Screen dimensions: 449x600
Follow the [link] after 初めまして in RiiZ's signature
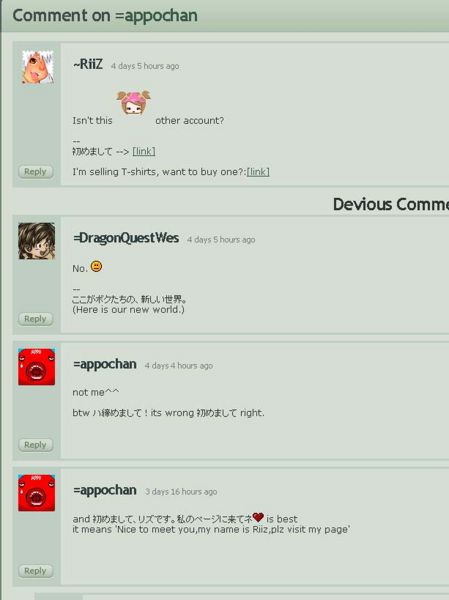click(x=144, y=152)
